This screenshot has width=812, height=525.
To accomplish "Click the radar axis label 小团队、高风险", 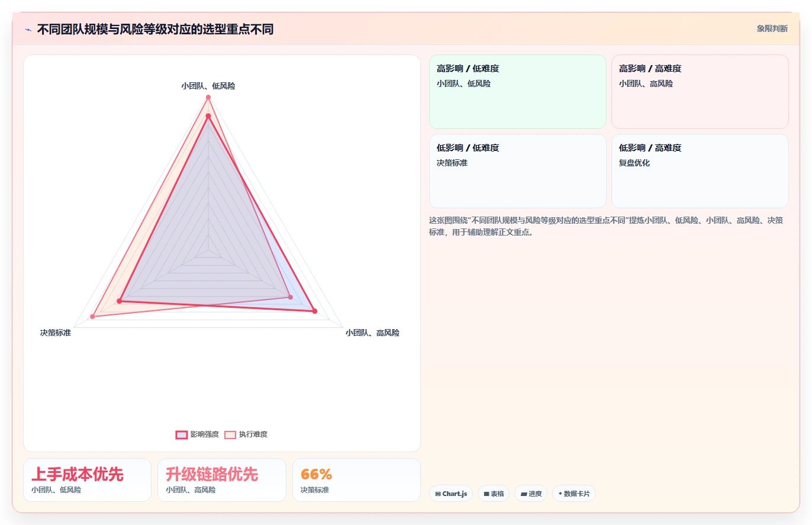I will [x=372, y=333].
